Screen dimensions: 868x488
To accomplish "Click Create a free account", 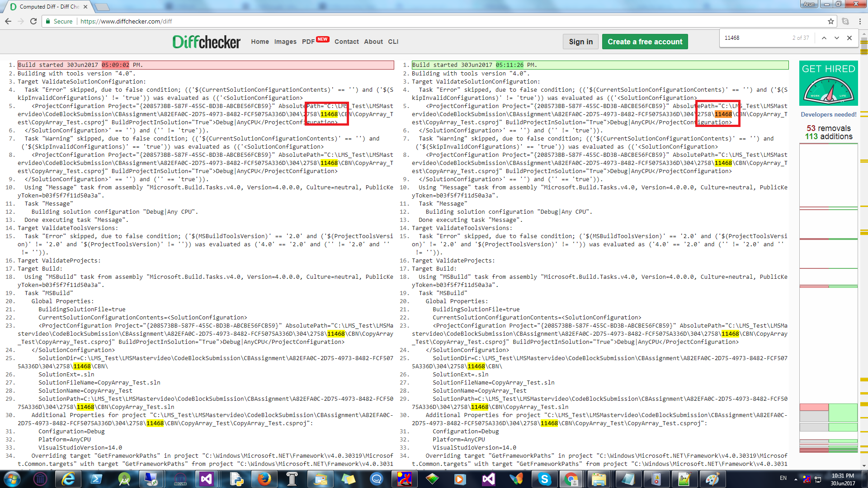I will [645, 41].
